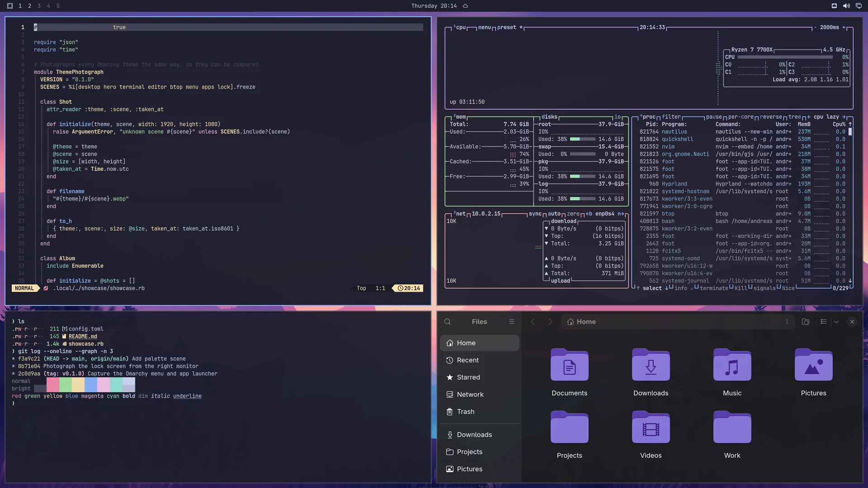Click info in btop process footer

point(681,288)
